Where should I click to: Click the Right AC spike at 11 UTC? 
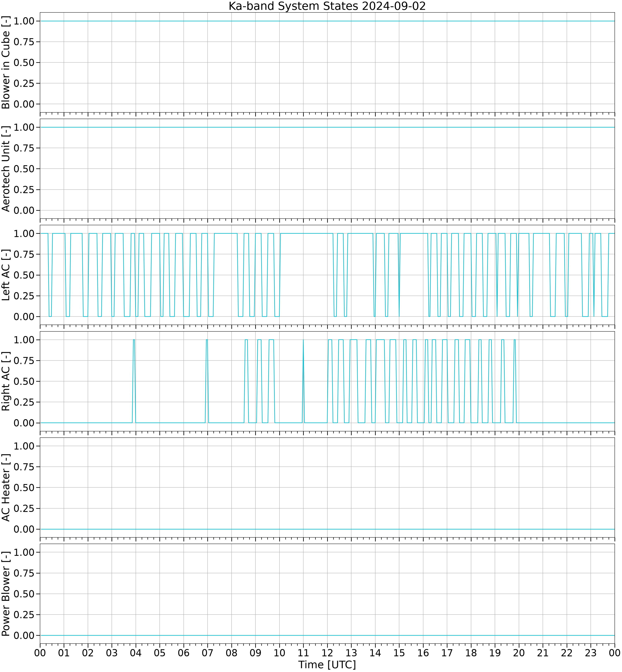pyautogui.click(x=303, y=381)
